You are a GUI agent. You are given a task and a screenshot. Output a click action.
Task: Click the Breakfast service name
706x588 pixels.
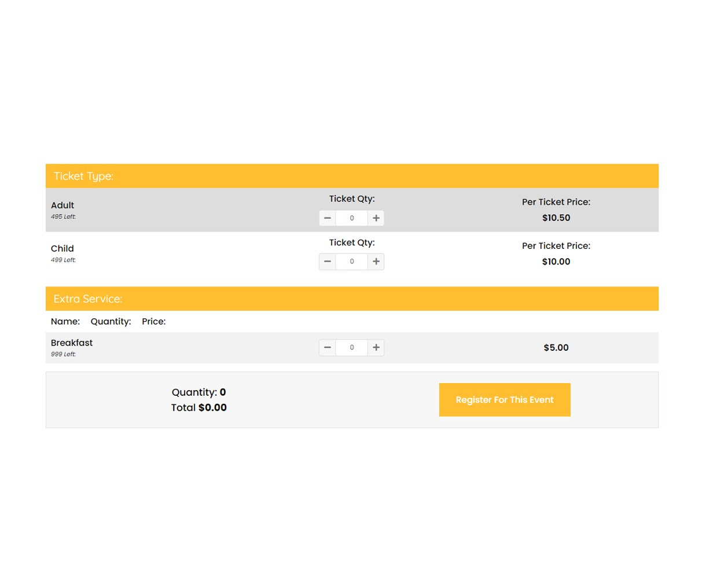click(x=72, y=343)
